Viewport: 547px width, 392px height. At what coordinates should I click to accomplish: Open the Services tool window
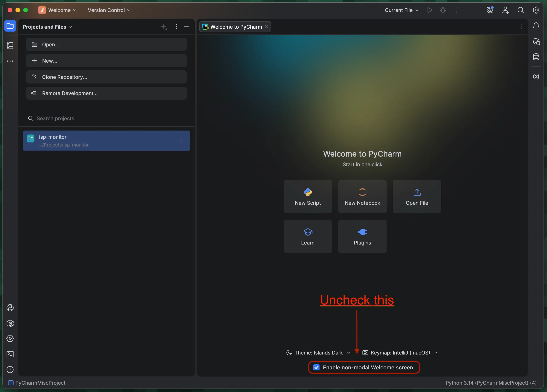tap(10, 339)
